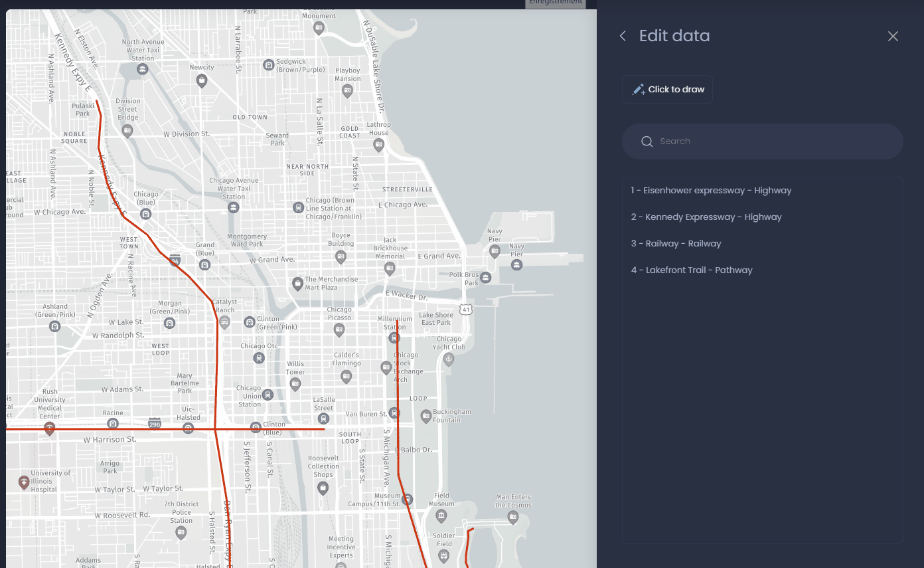
Task: Click the 'Click to draw' button
Action: pos(667,89)
